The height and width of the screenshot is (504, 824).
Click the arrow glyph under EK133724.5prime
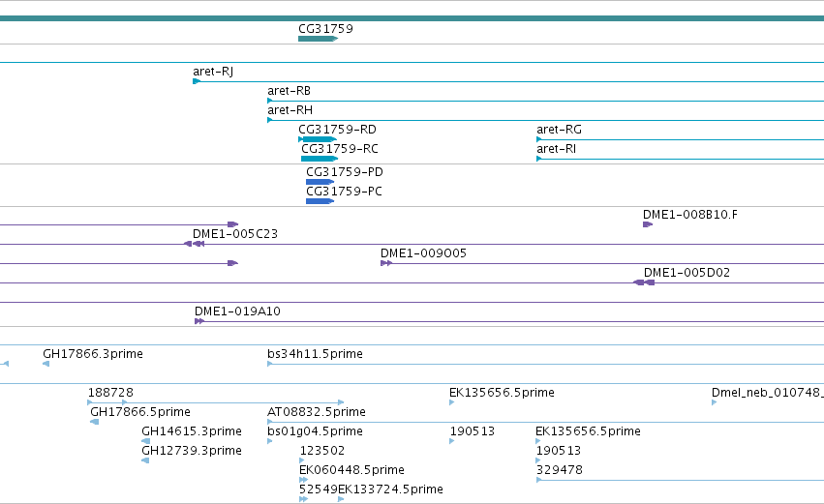pyautogui.click(x=341, y=499)
